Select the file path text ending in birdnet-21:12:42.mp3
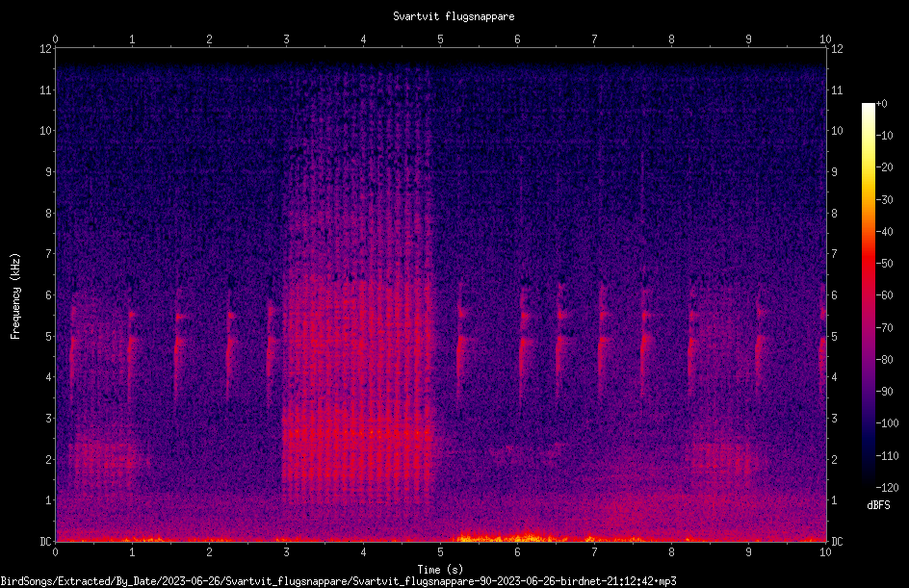Image resolution: width=909 pixels, height=588 pixels. 338,581
